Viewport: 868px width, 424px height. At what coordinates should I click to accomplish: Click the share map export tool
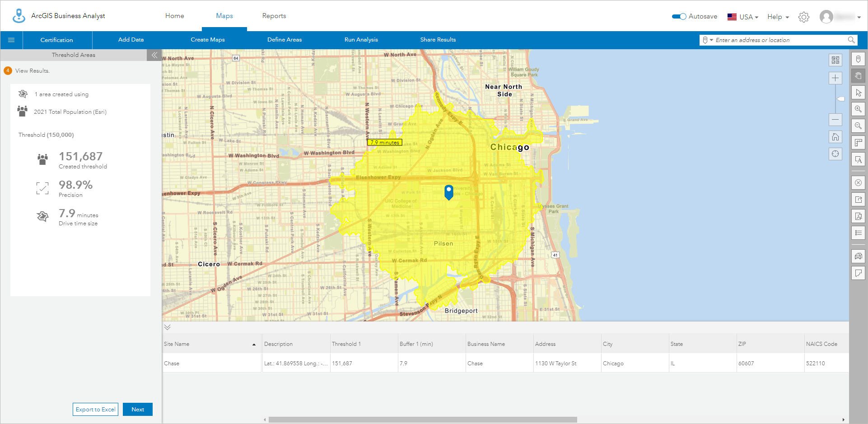(x=859, y=200)
